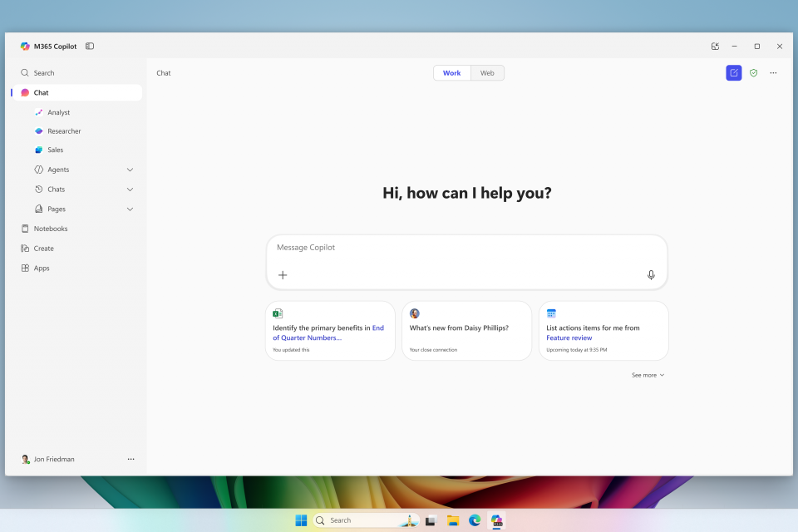Viewport: 798px width, 532px height.
Task: Collapse the sidebar panel icon
Action: point(90,47)
